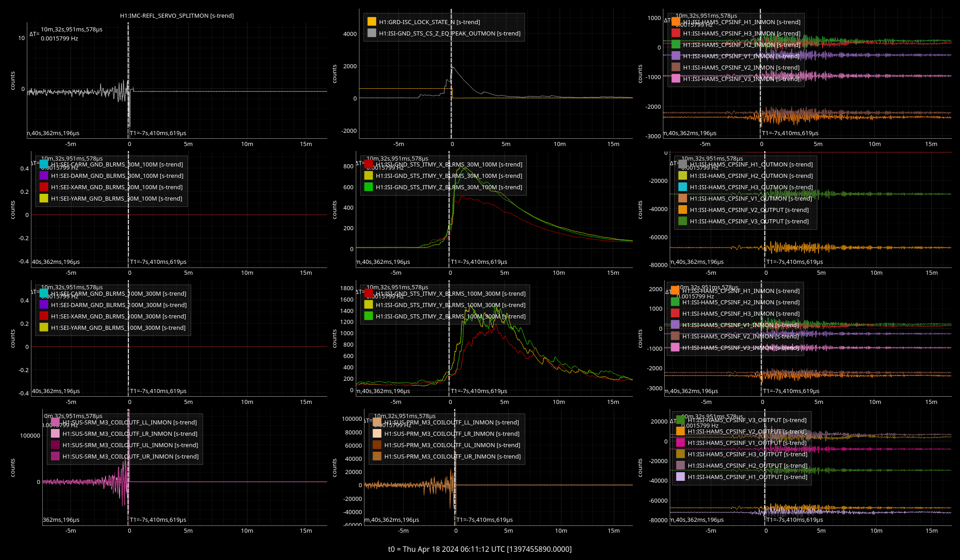Viewport: 960px width, 560px height.
Task: Toggle the ISI-HAM5_CPSINF_H2_OUTPUT legend entry
Action: pyautogui.click(x=742, y=465)
